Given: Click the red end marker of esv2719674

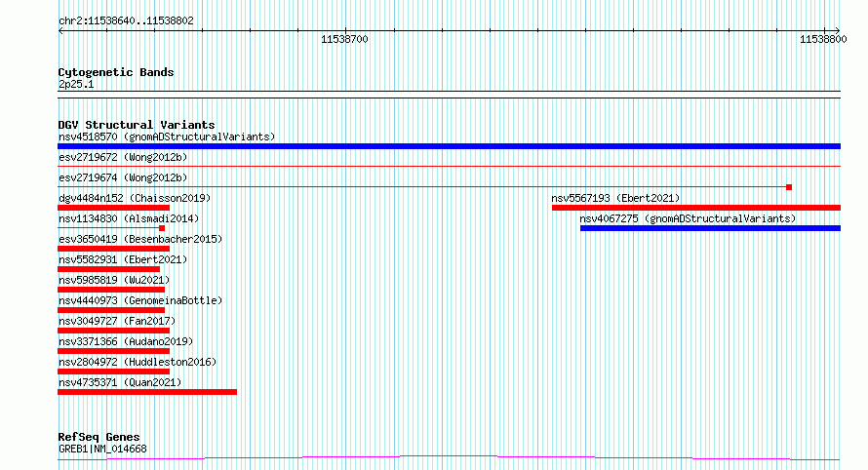Looking at the screenshot, I should click(x=789, y=187).
